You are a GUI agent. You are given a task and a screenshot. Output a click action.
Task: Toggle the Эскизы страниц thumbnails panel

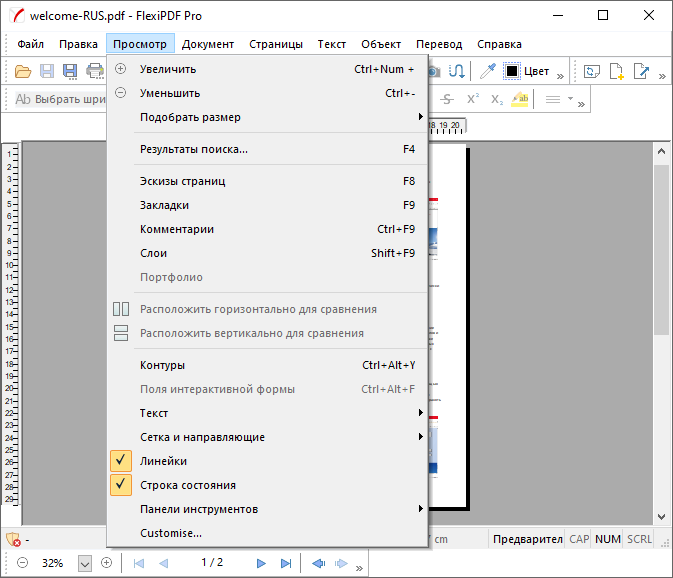tap(268, 181)
